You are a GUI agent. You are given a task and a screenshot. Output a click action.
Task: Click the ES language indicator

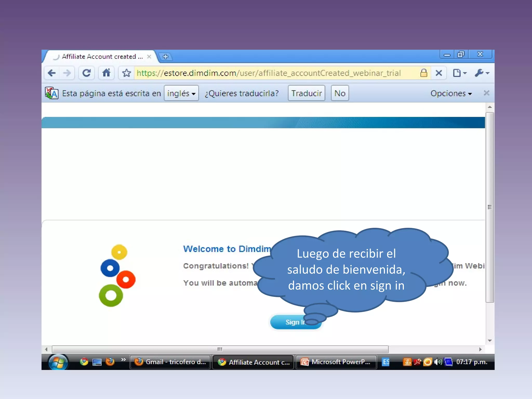386,362
